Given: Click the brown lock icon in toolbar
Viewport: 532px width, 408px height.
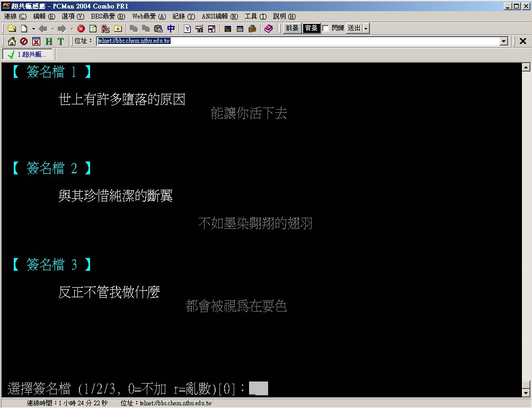Looking at the screenshot, I should 252,29.
